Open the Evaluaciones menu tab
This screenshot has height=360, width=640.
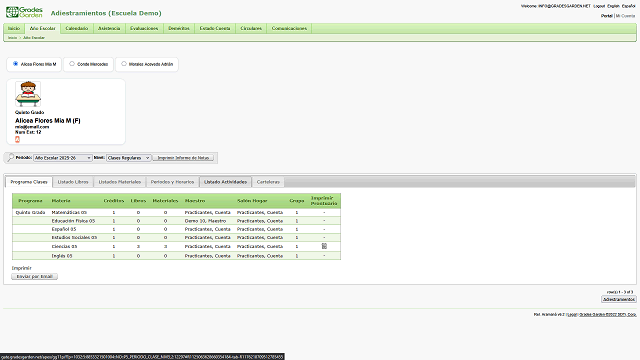pos(144,29)
